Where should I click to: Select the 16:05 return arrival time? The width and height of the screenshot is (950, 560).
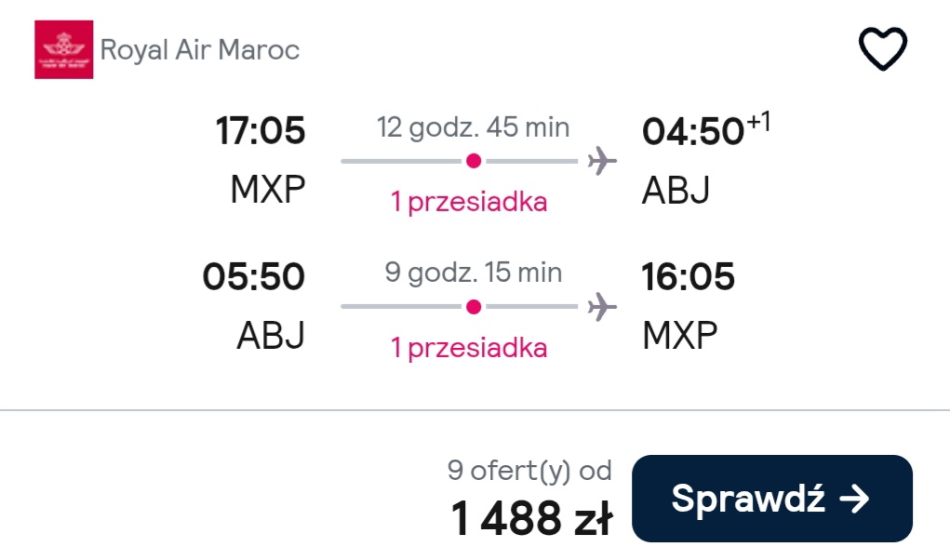[689, 276]
